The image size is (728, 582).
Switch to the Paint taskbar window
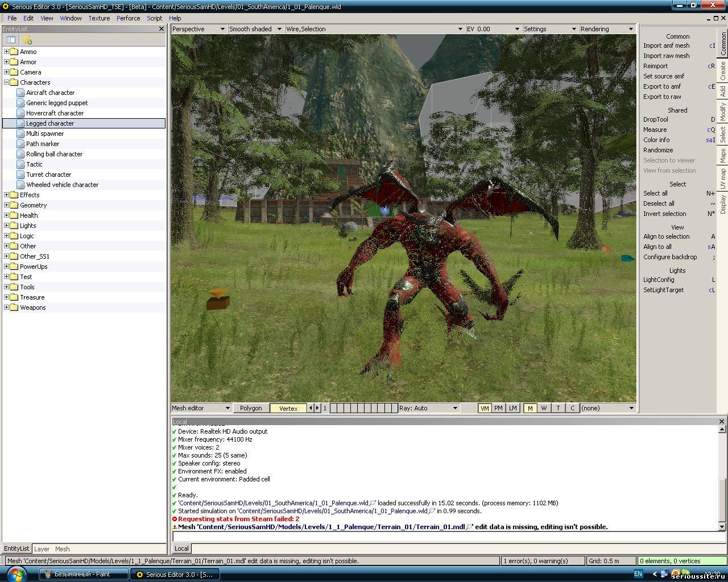pyautogui.click(x=84, y=574)
